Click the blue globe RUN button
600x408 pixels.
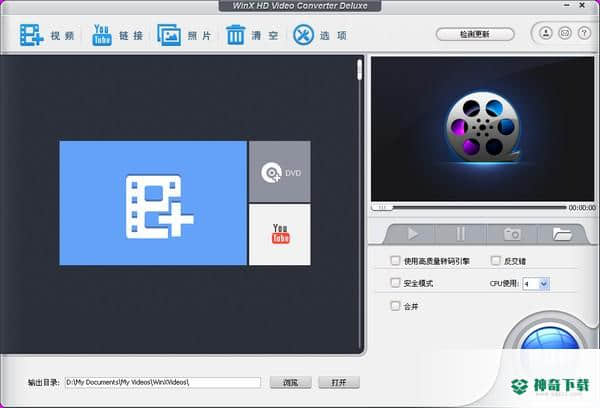(x=550, y=337)
